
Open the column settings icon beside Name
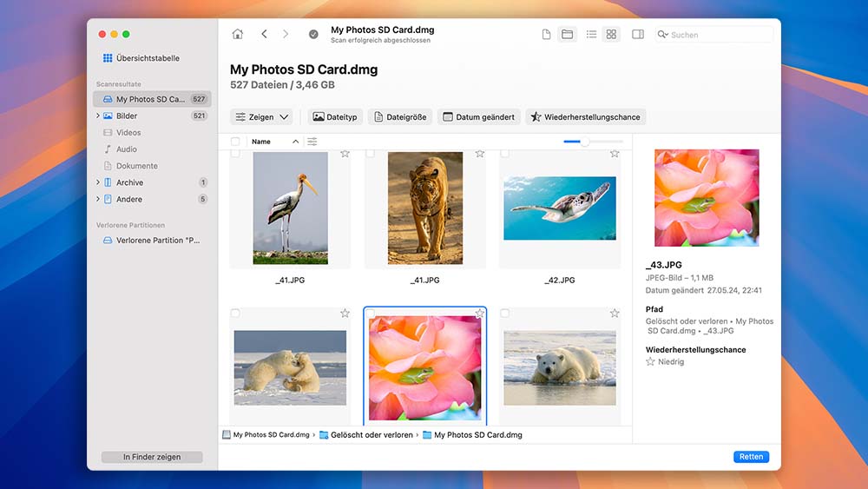[312, 142]
